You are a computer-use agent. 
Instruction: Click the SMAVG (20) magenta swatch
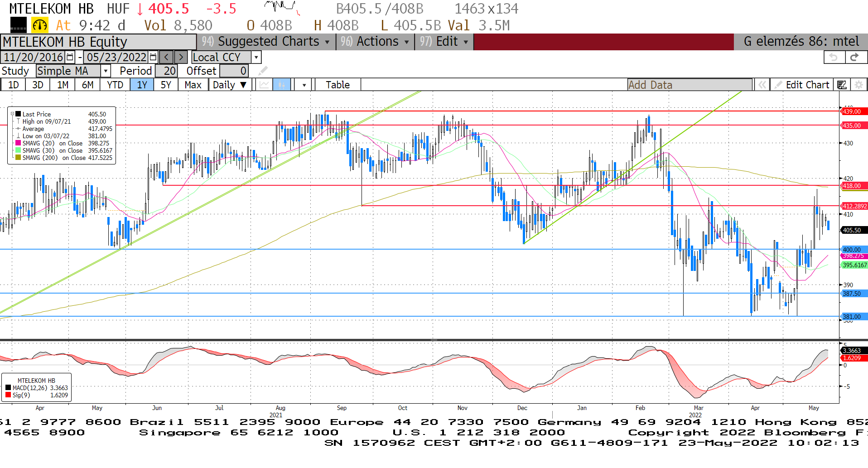[18, 143]
